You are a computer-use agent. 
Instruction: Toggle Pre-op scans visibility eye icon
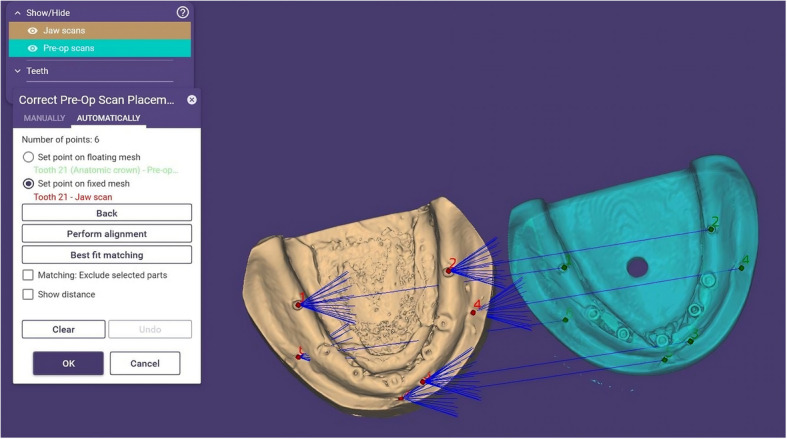coord(33,48)
